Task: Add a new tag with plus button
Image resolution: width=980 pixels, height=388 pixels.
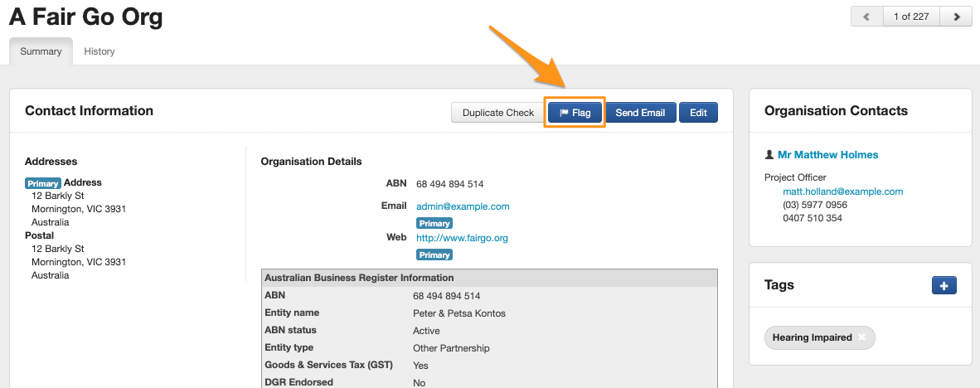Action: 944,285
